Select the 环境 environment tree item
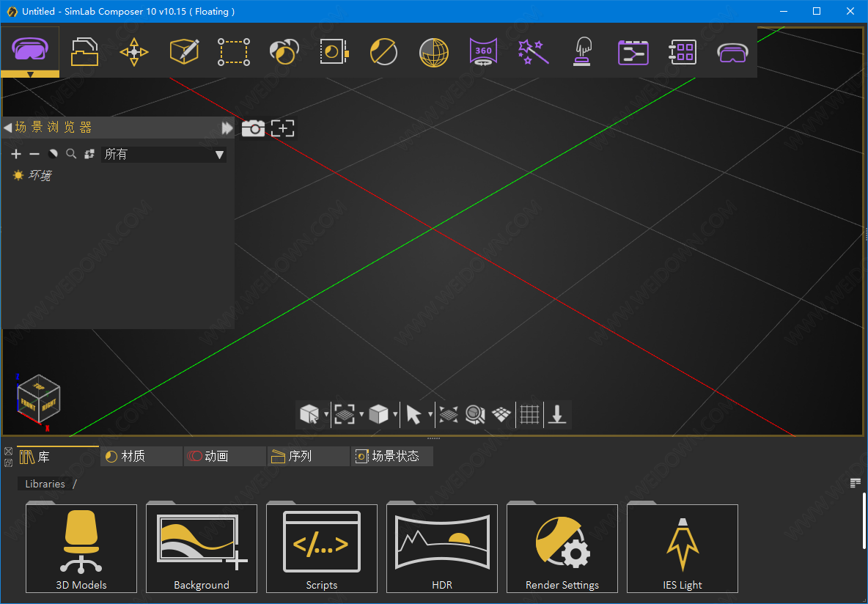The image size is (868, 604). click(x=40, y=175)
